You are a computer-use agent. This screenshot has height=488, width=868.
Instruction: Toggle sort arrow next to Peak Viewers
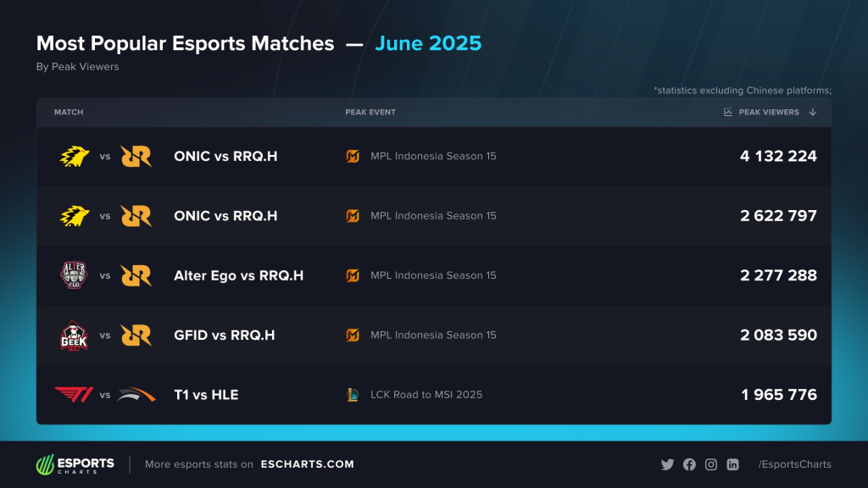click(x=813, y=112)
